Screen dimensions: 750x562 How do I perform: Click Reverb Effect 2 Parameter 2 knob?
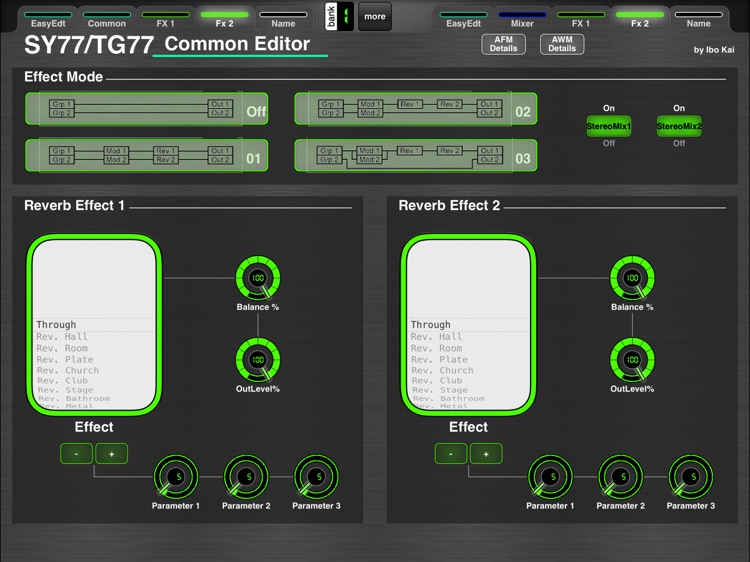(620, 477)
